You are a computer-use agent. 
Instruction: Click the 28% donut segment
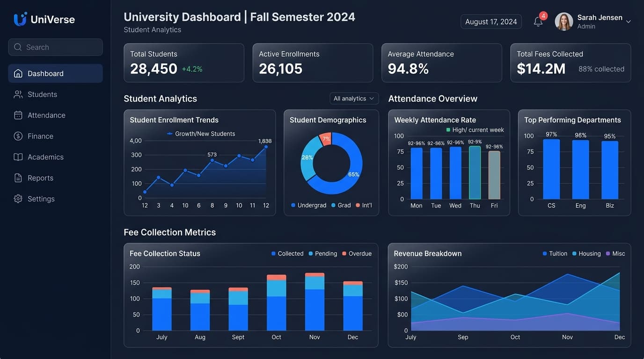[x=307, y=158]
